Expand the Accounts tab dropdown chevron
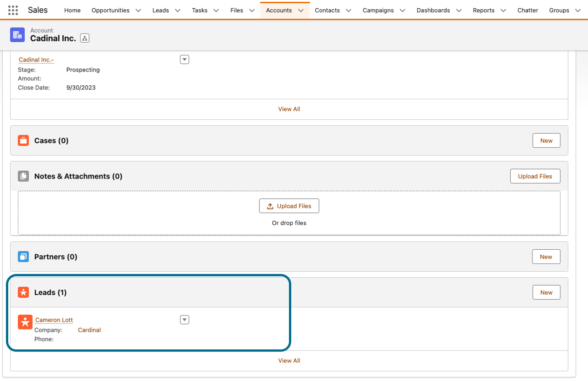Image resolution: width=588 pixels, height=381 pixels. tap(300, 11)
